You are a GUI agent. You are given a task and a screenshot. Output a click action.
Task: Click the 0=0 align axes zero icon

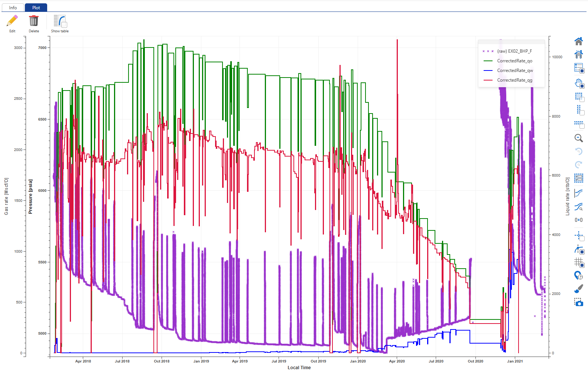[578, 220]
